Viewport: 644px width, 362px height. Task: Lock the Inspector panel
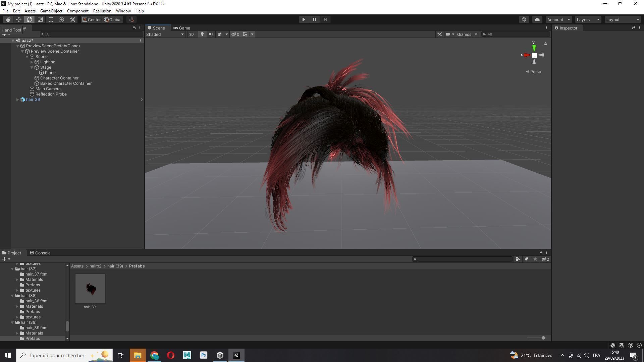633,28
